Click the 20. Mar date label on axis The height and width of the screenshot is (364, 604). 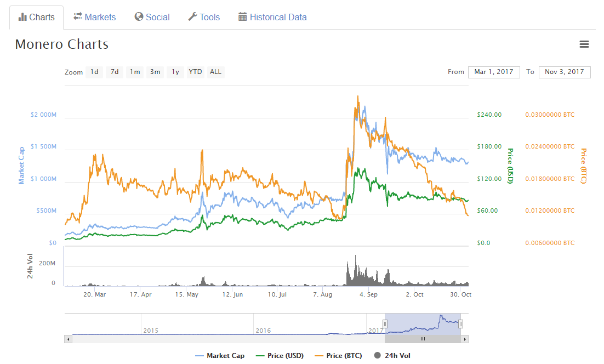(95, 295)
